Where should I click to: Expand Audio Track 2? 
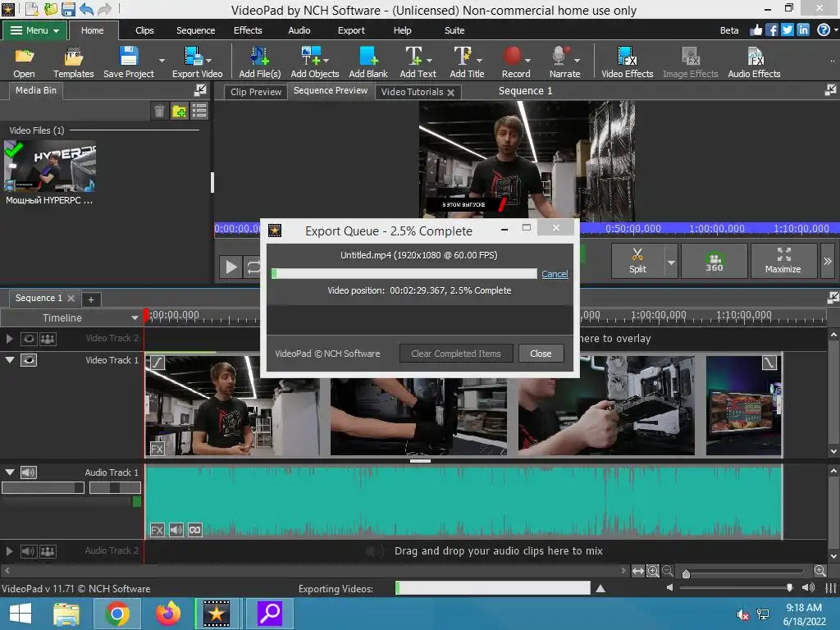tap(9, 550)
